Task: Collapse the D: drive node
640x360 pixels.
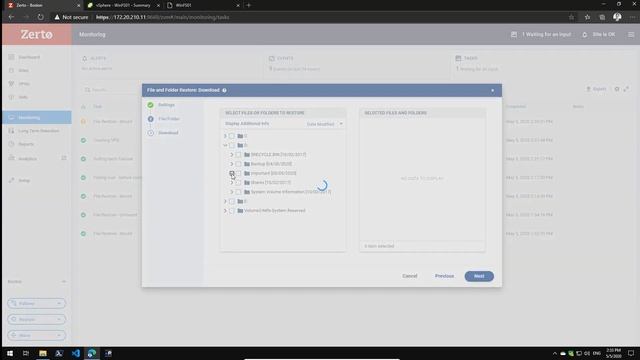Action: [225, 145]
